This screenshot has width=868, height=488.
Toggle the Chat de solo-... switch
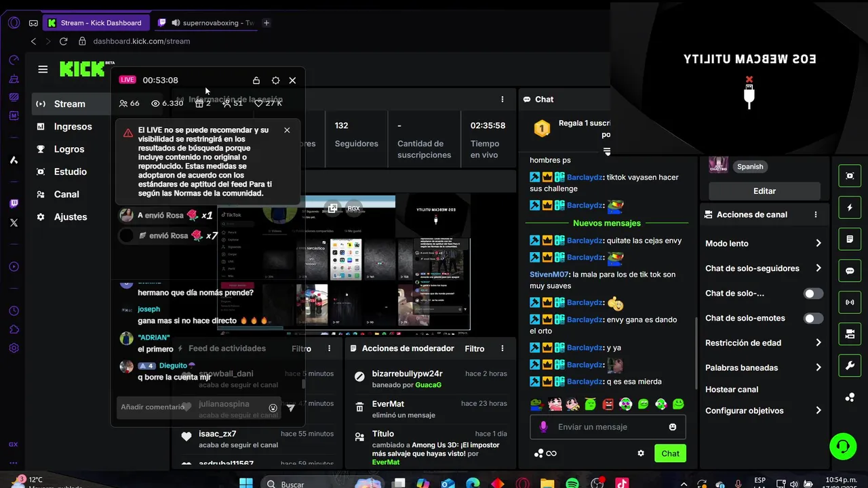(x=813, y=293)
